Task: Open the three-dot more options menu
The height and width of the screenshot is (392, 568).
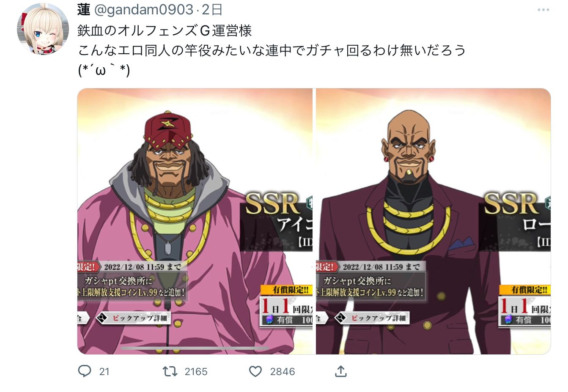Action: point(543,10)
